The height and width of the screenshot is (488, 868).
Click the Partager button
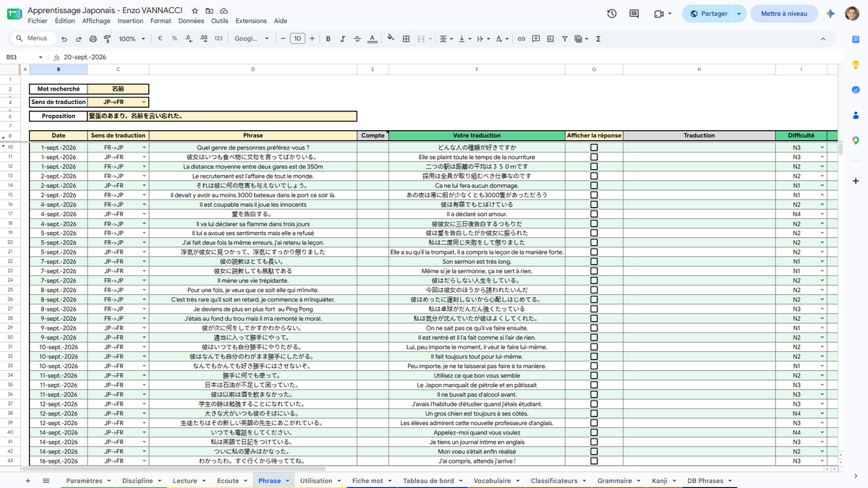click(x=708, y=14)
